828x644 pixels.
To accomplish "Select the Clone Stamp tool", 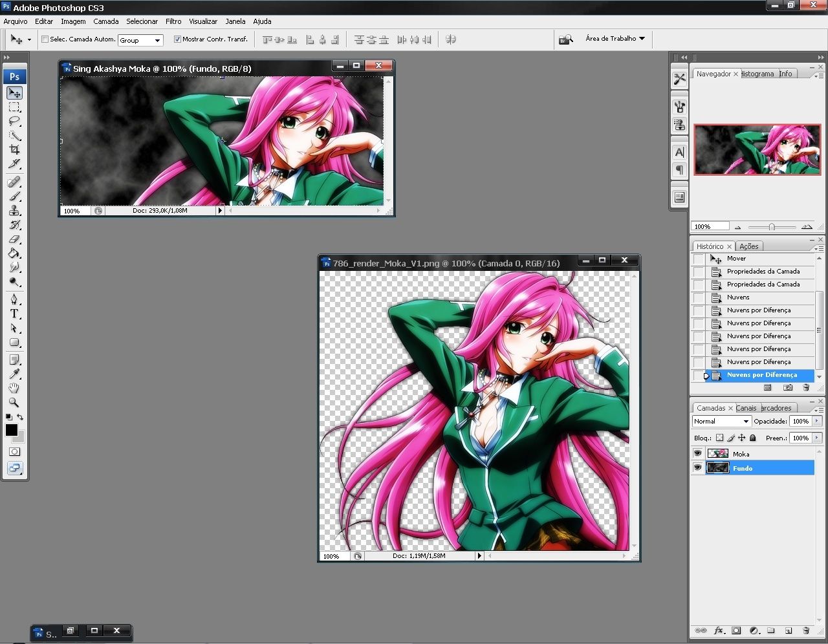I will tap(14, 210).
